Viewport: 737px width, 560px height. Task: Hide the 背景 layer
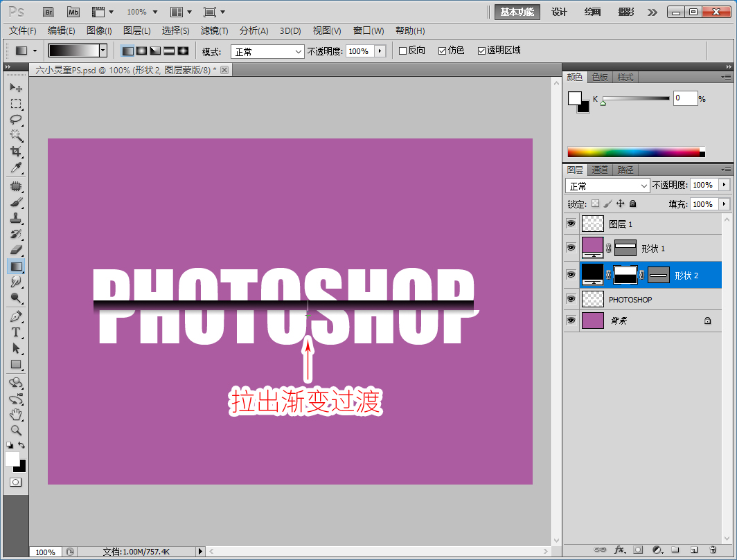coord(571,320)
